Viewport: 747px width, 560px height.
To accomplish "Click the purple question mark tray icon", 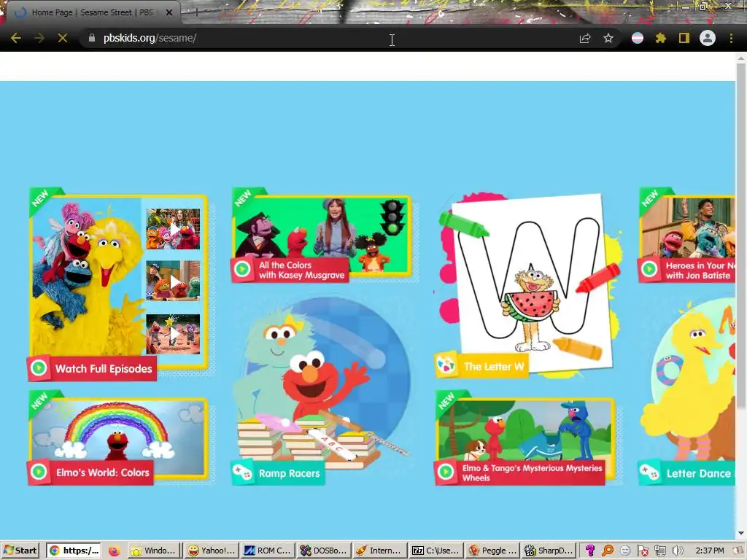I will click(x=590, y=551).
